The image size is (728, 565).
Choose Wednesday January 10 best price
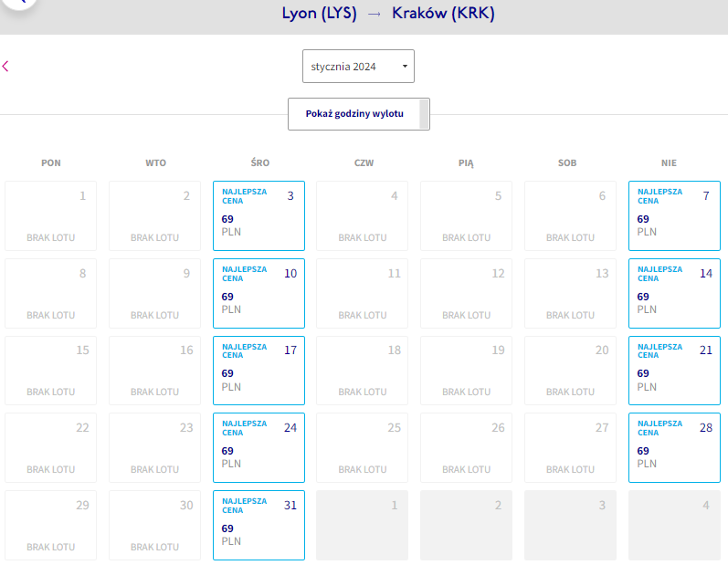click(258, 293)
